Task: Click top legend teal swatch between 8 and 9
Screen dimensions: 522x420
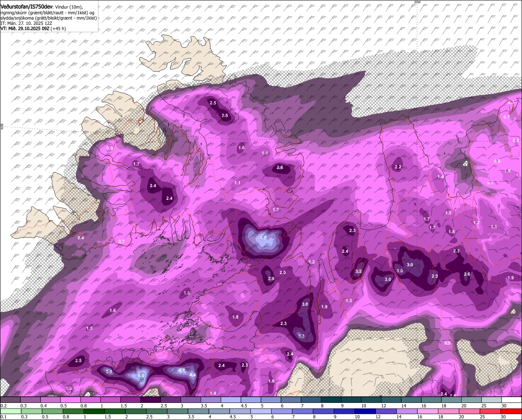Action: click(331, 400)
